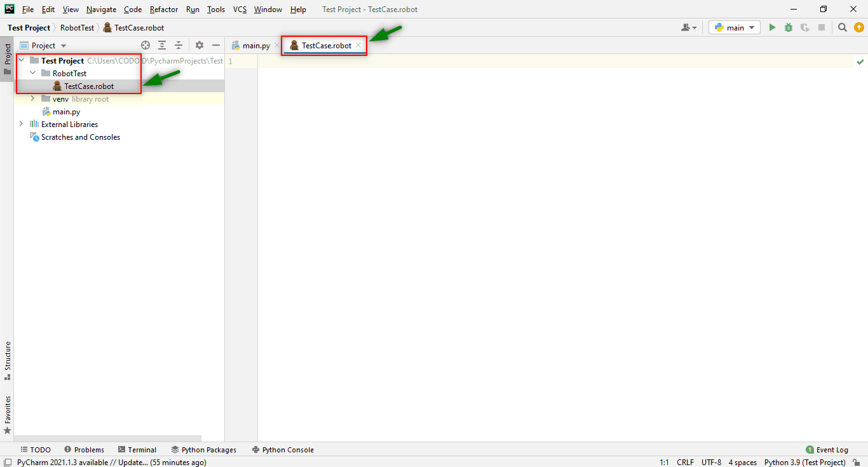Open the VCS menu
The height and width of the screenshot is (467, 868).
(x=240, y=10)
